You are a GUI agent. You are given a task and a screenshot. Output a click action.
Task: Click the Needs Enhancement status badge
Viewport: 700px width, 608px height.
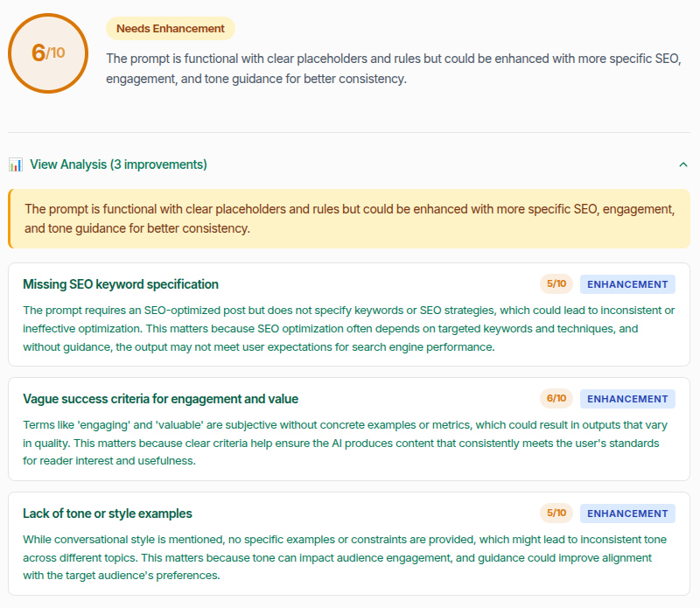170,28
